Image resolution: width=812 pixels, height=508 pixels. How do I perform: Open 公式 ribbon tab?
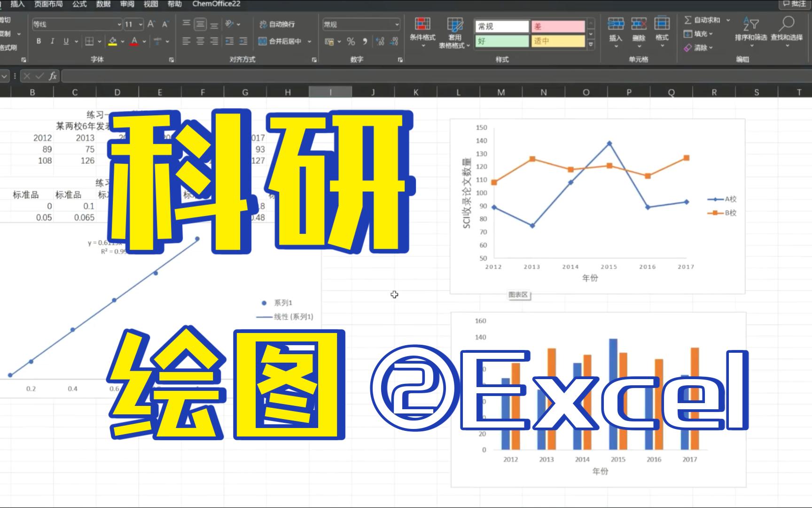tap(79, 4)
